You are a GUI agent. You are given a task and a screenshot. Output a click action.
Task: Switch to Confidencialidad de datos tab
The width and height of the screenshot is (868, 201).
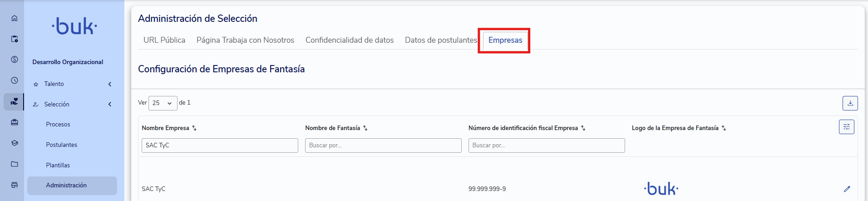pos(350,40)
